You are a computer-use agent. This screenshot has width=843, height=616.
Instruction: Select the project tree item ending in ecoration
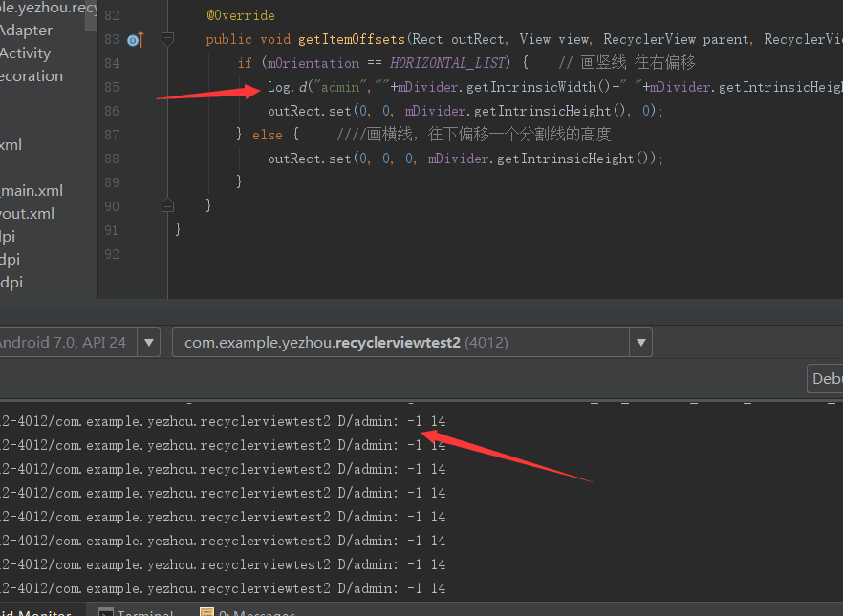point(32,76)
